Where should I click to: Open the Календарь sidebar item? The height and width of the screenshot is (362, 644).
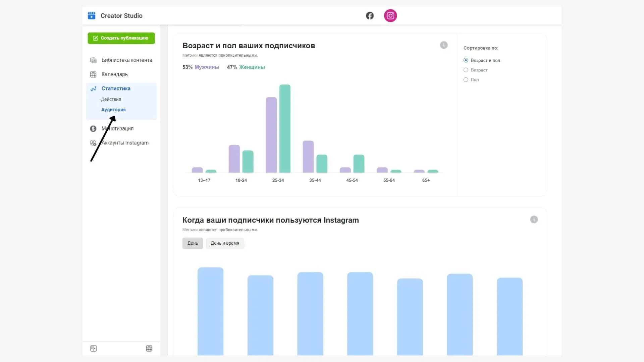pyautogui.click(x=114, y=74)
